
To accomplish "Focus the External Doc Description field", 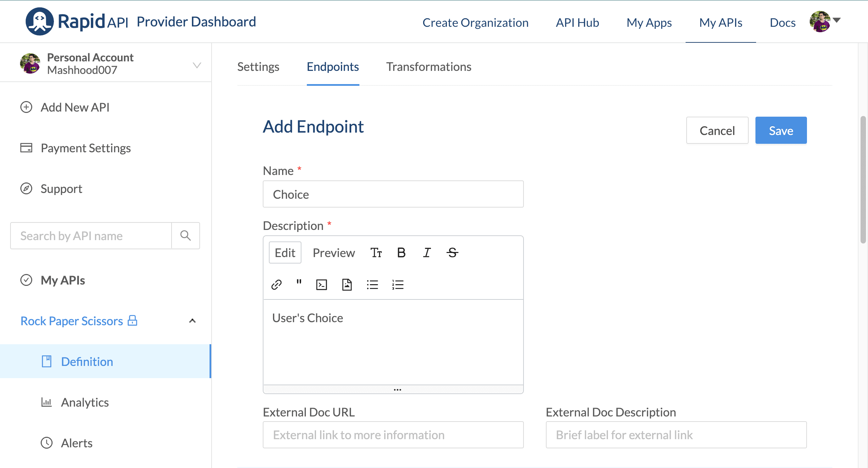I will coord(676,435).
